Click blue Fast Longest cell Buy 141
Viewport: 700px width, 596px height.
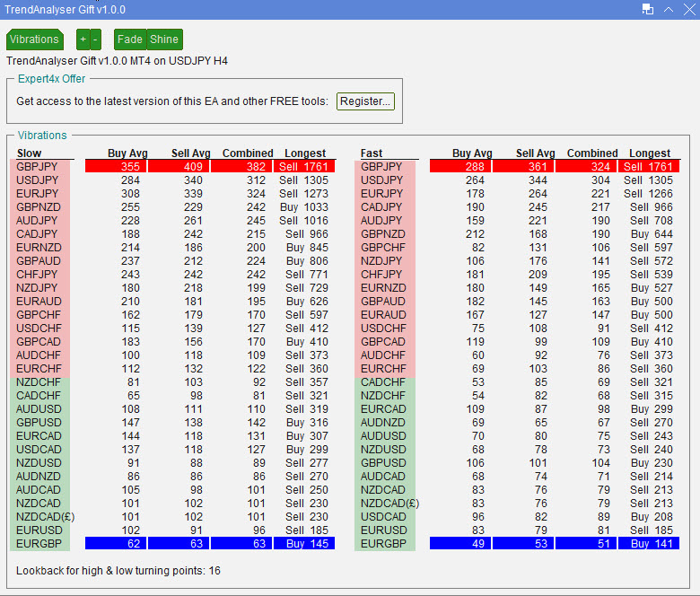tap(649, 544)
